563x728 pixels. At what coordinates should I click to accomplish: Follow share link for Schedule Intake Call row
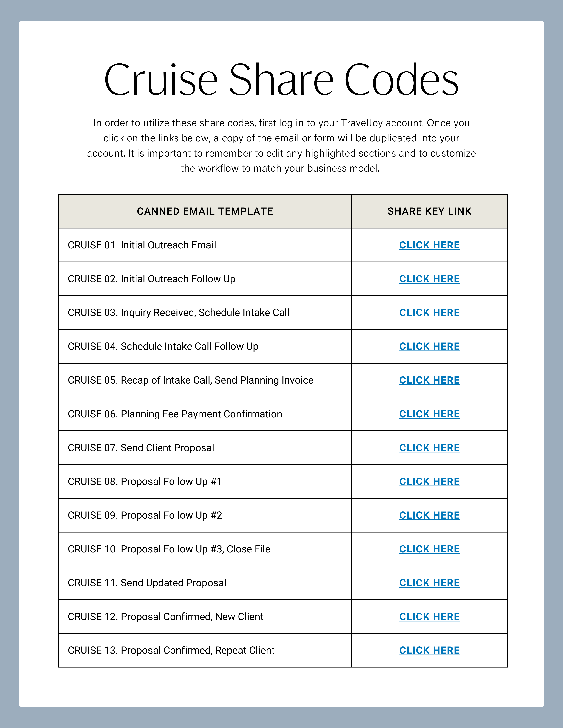(x=429, y=312)
